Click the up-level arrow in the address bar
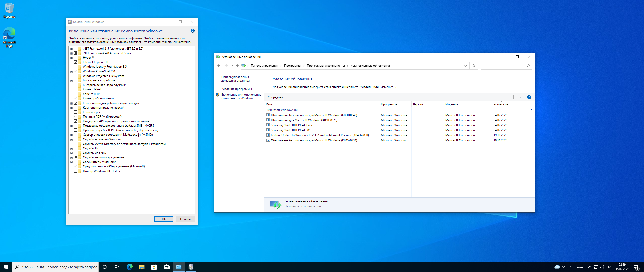 (237, 66)
